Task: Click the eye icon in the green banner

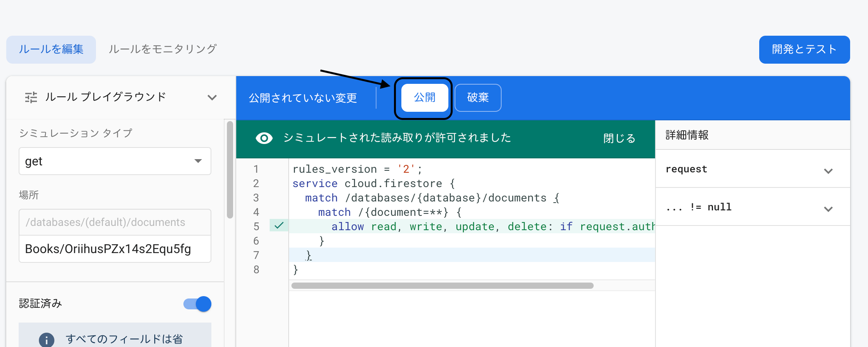Action: pyautogui.click(x=264, y=138)
